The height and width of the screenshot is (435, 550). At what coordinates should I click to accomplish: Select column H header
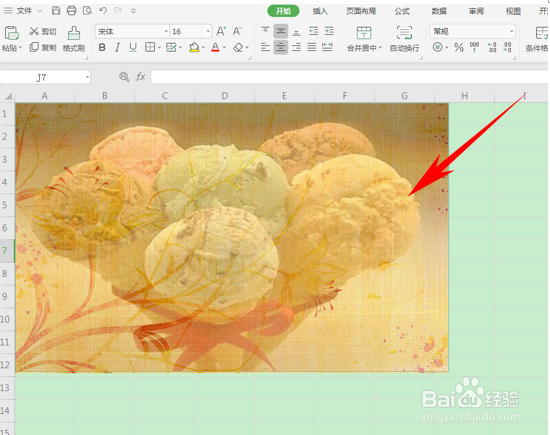464,96
